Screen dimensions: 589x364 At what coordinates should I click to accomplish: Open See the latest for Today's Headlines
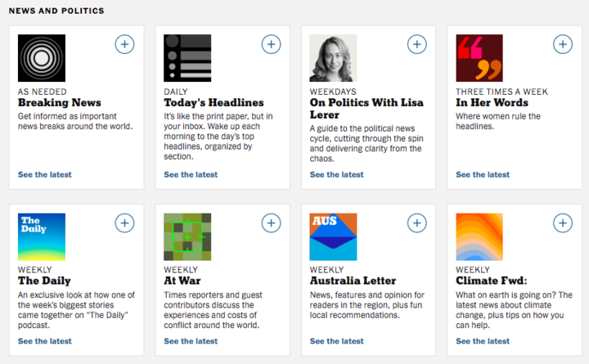coord(191,175)
